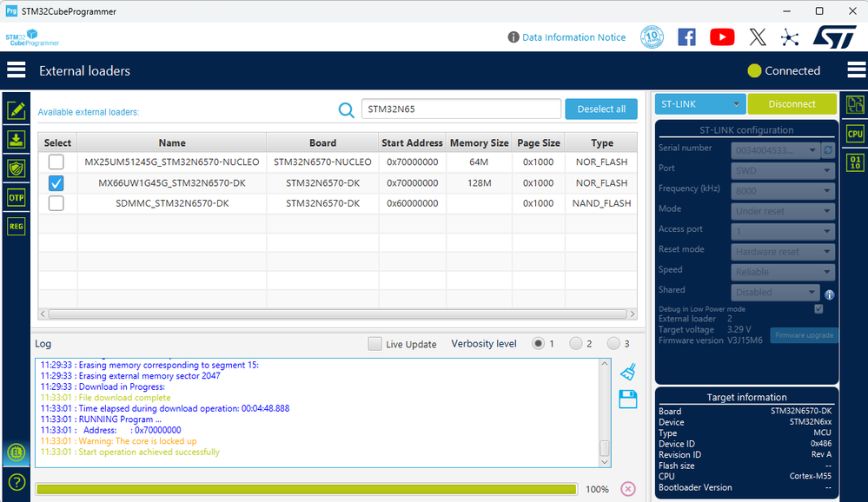Open the top right side-panel board icon
The image size is (868, 502).
click(855, 104)
